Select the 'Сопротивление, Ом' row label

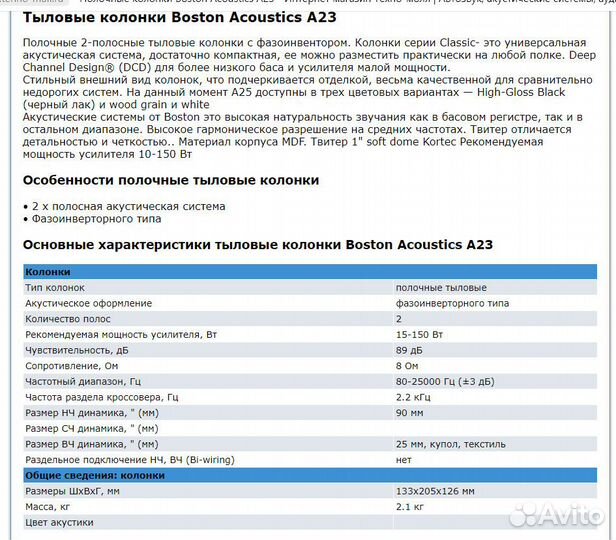coord(72,365)
